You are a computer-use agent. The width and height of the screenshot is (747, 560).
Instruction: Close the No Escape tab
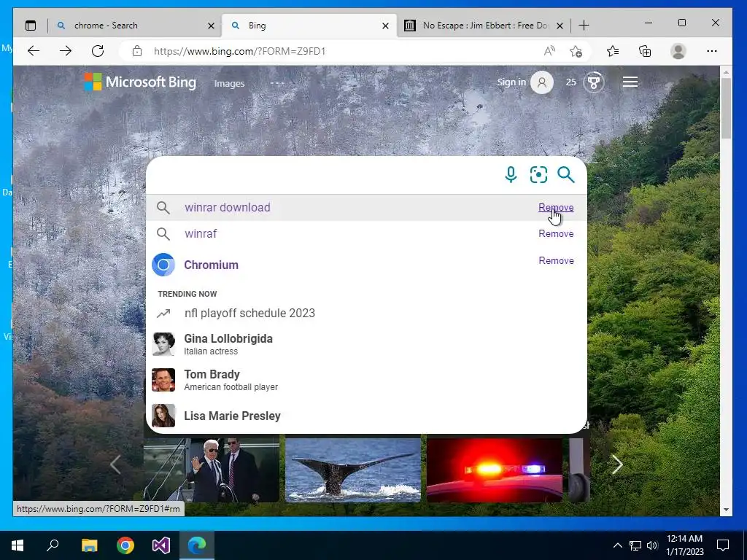pyautogui.click(x=560, y=26)
